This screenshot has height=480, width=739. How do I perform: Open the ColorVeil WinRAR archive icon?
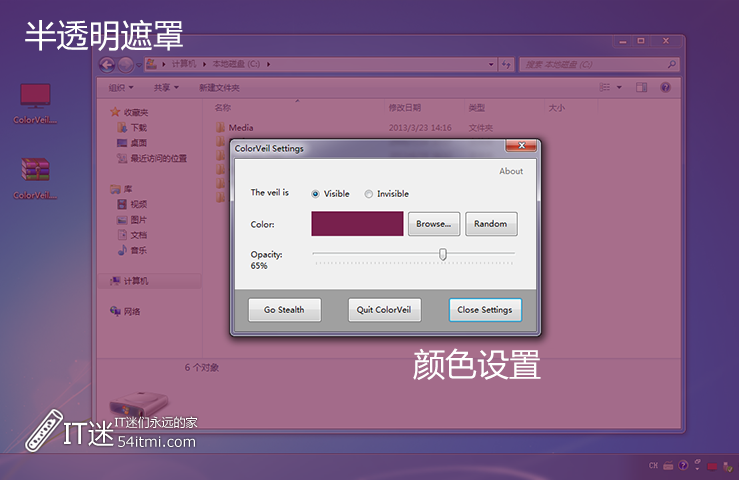point(35,179)
